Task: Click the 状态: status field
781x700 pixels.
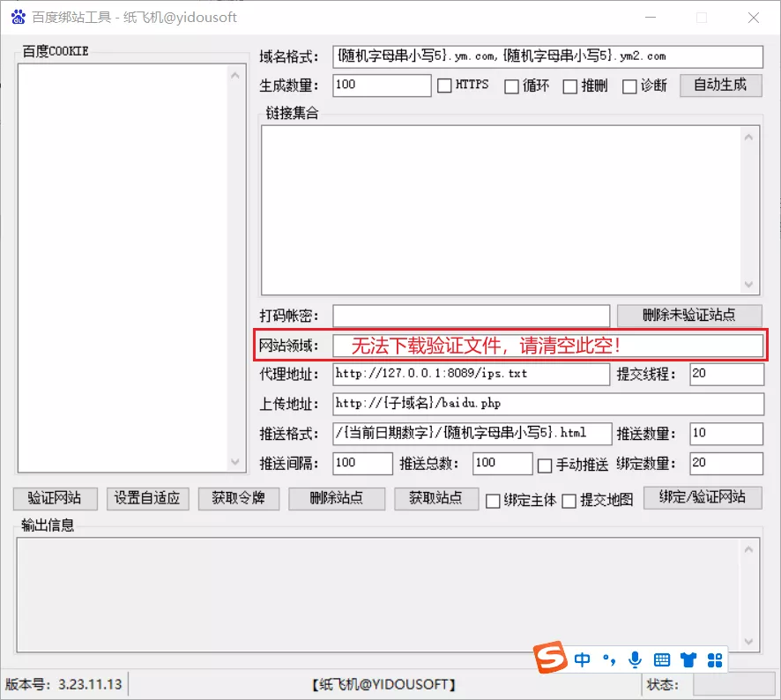Action: click(734, 684)
